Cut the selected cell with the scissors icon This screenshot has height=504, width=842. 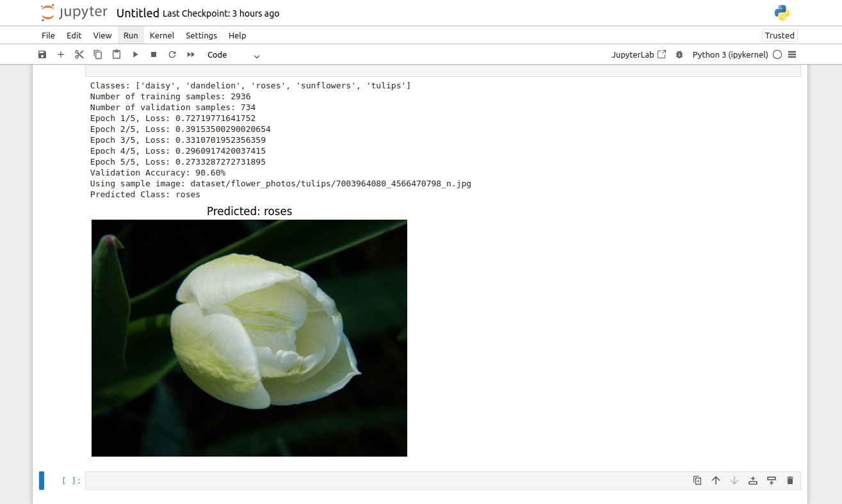tap(79, 55)
